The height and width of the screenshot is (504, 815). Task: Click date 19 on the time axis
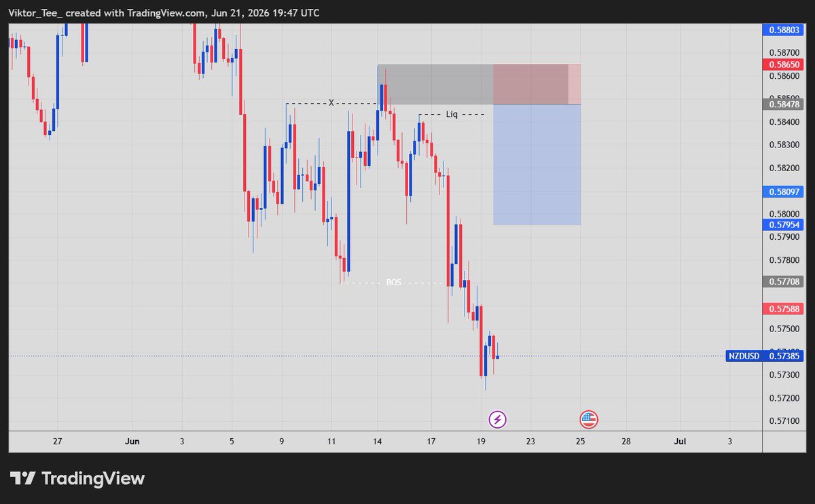click(480, 442)
